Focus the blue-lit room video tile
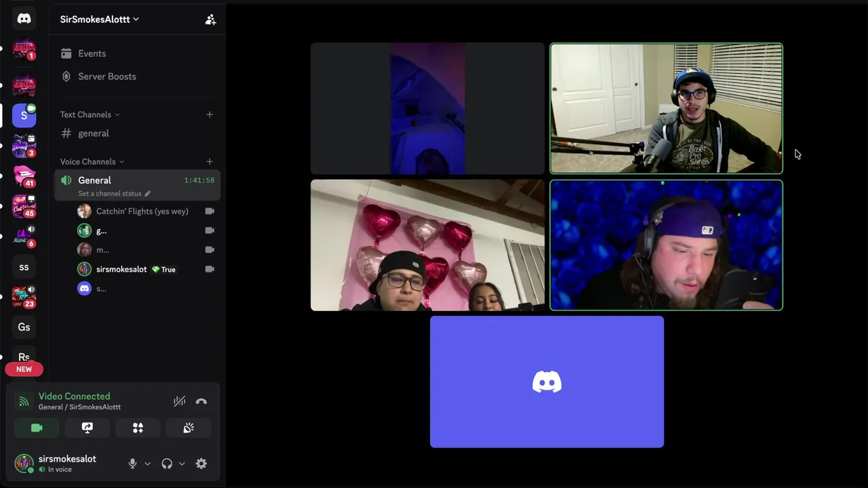 pos(427,108)
